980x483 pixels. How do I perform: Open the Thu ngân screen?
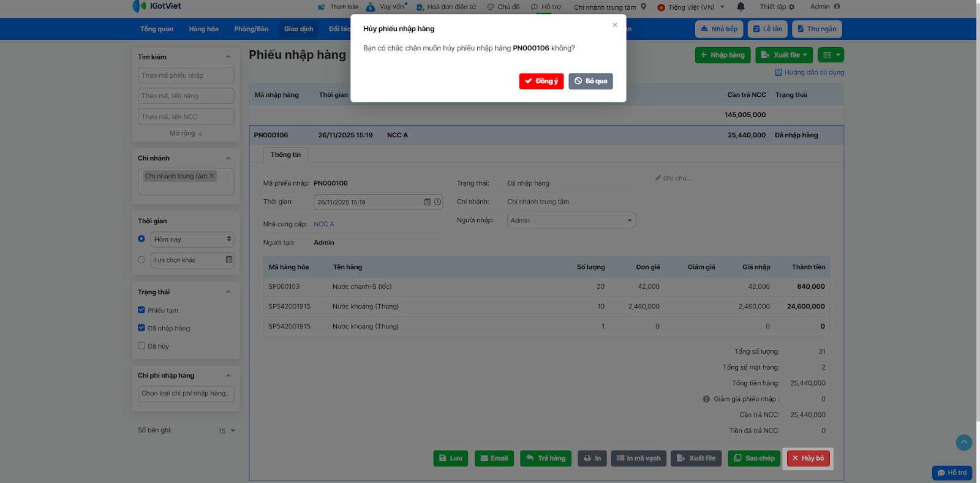tap(817, 29)
